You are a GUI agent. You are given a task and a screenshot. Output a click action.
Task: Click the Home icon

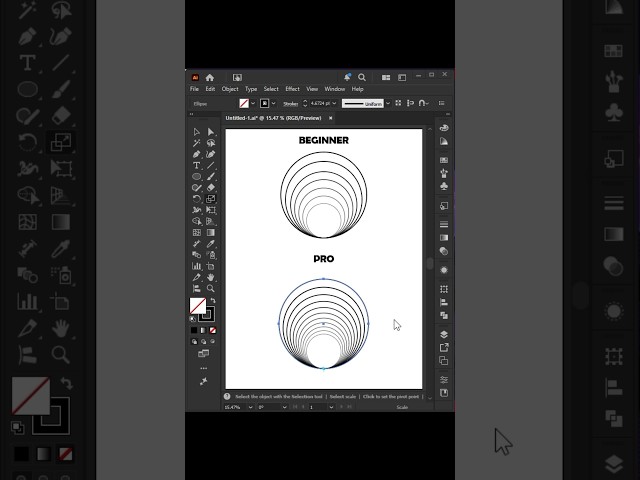click(x=210, y=78)
